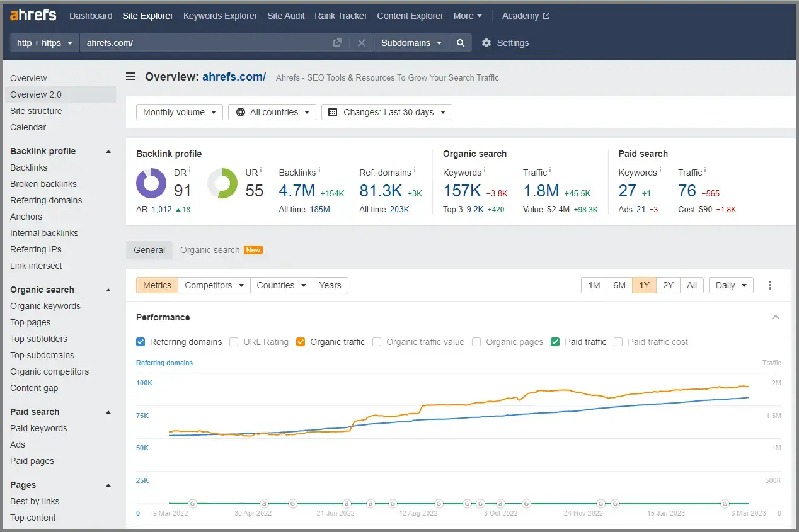Open Site Audit in top navigation
Viewport: 799px width, 532px height.
click(286, 16)
